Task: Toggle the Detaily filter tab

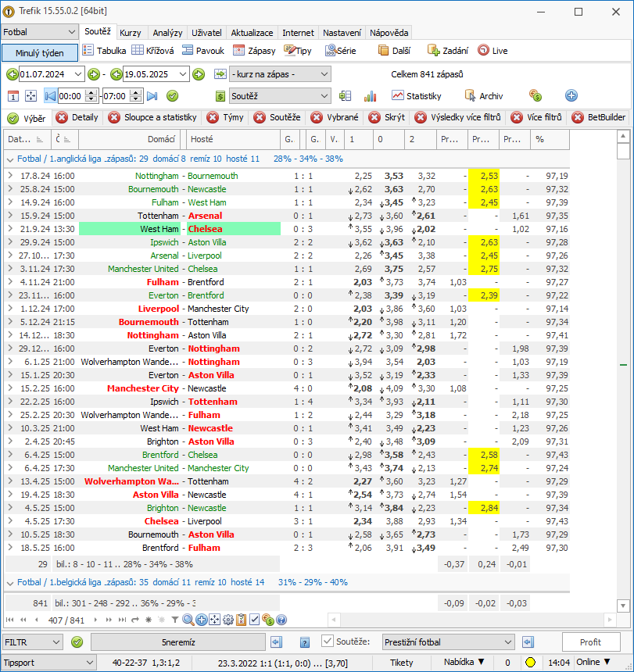Action: (77, 117)
